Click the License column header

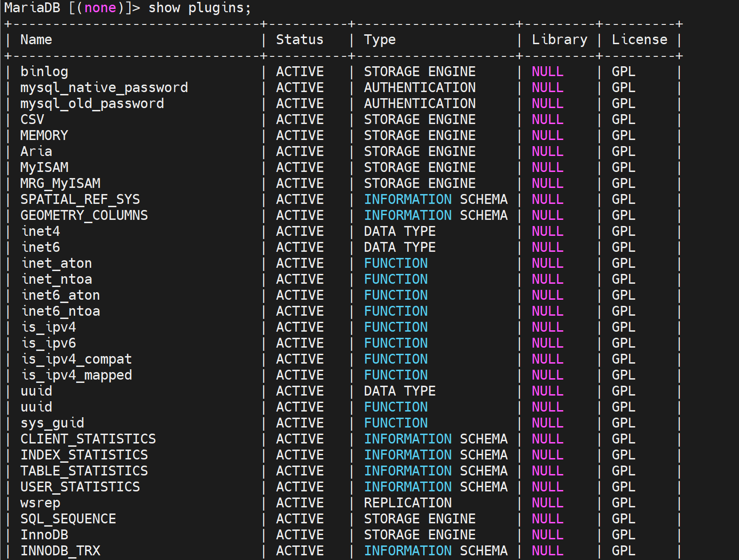[639, 40]
